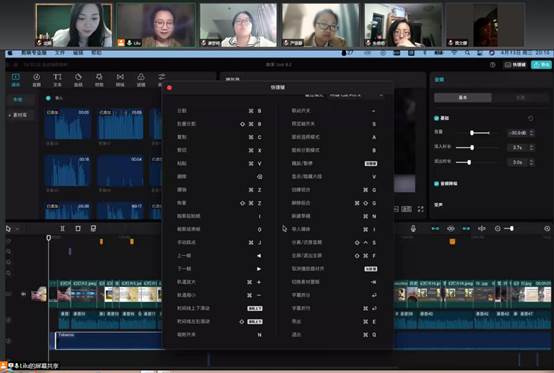Click the Shortcuts button near Export
554x373 pixels.
515,65
